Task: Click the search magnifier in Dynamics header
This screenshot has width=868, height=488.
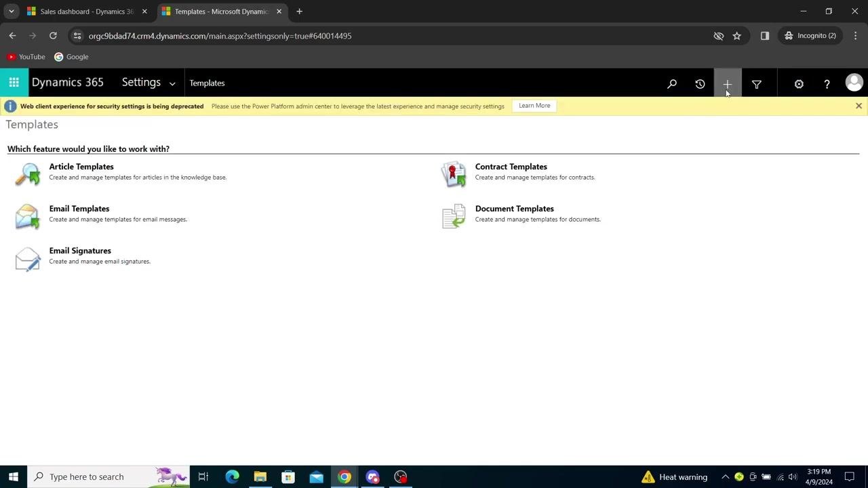Action: pyautogui.click(x=672, y=84)
